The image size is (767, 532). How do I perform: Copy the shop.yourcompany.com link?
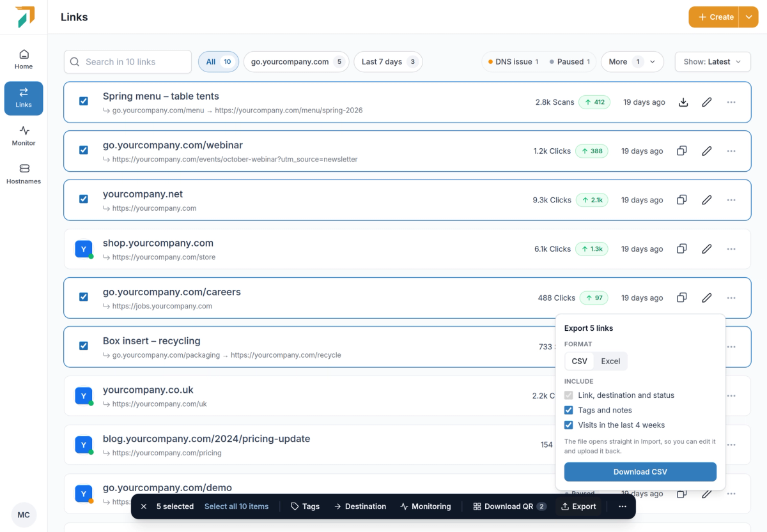pos(682,249)
